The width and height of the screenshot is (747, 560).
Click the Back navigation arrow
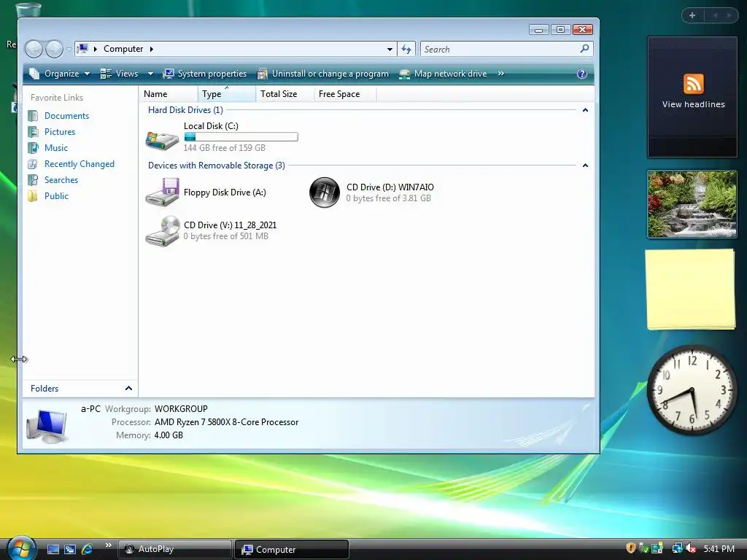point(34,49)
